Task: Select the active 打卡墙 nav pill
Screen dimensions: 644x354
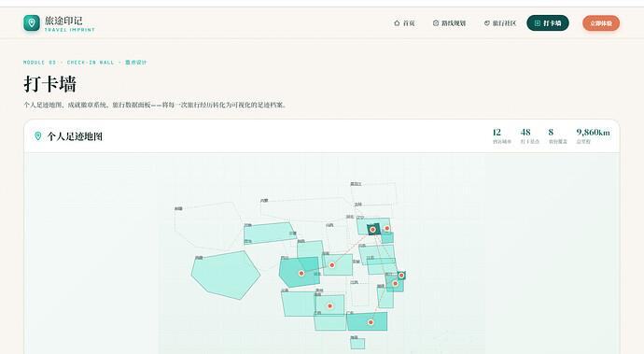Action: point(548,23)
